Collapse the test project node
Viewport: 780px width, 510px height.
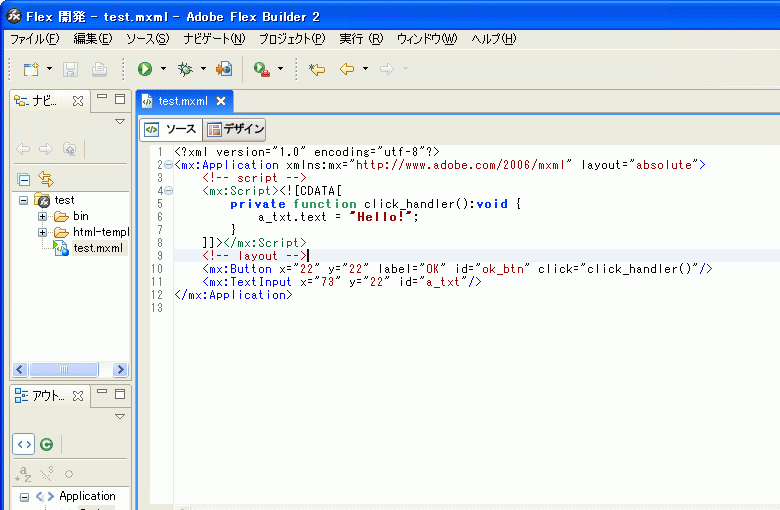pos(23,201)
